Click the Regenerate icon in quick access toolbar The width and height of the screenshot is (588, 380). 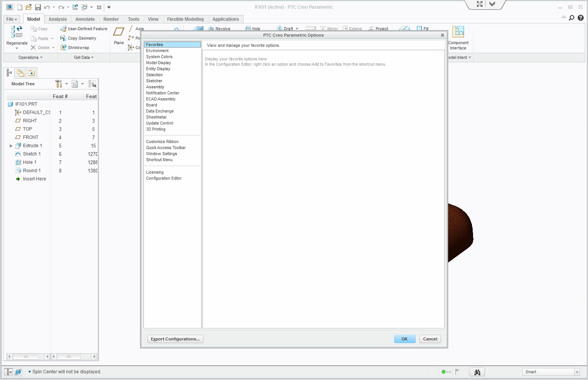(x=75, y=7)
